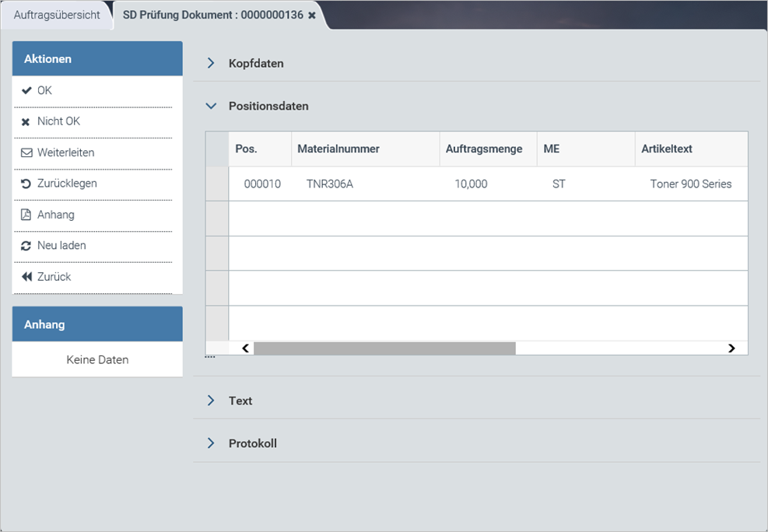This screenshot has height=532, width=768.
Task: Click the Nicht OK cross icon
Action: [26, 122]
